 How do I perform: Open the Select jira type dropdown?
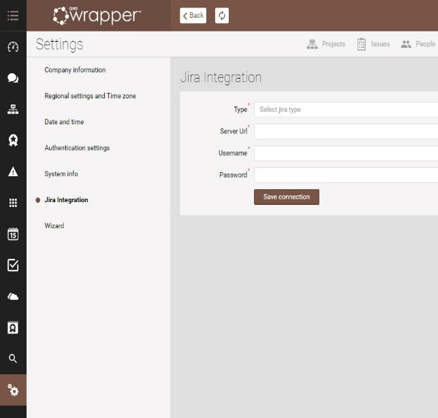346,110
